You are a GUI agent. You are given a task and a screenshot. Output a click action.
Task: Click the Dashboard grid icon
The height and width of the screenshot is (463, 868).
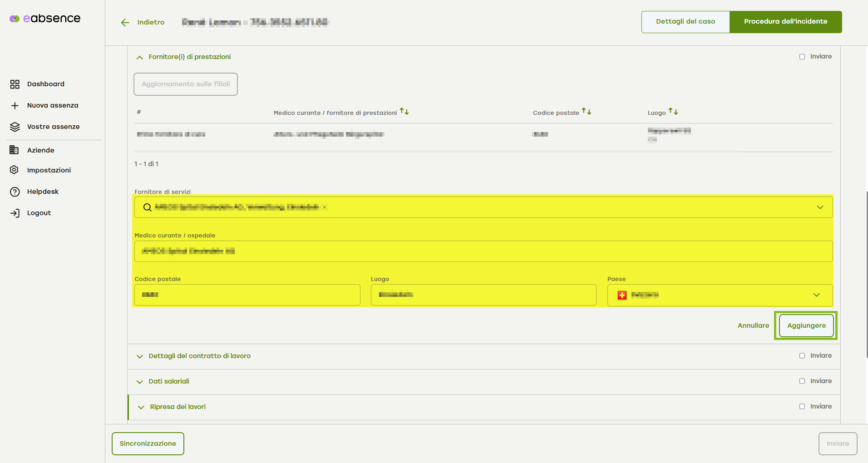click(x=15, y=84)
